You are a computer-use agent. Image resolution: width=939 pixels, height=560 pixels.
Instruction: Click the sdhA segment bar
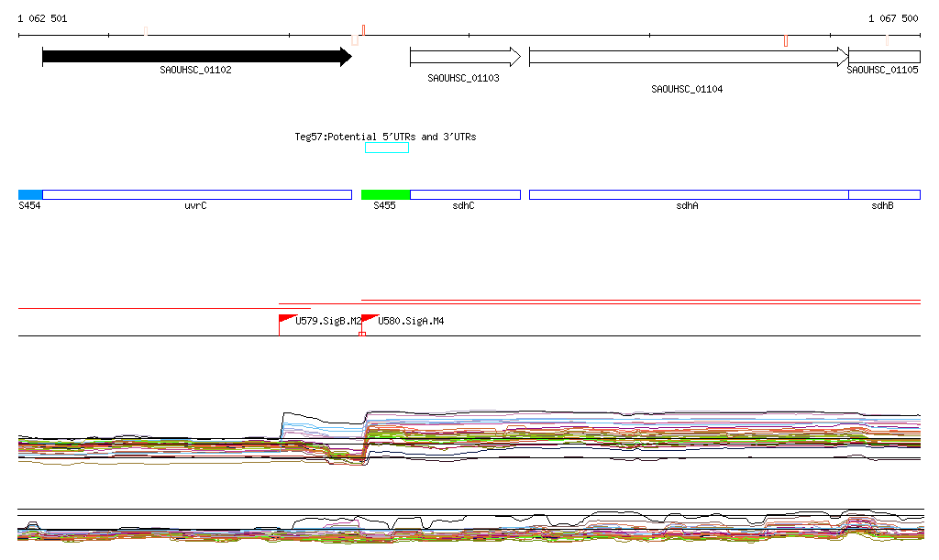pyautogui.click(x=688, y=194)
